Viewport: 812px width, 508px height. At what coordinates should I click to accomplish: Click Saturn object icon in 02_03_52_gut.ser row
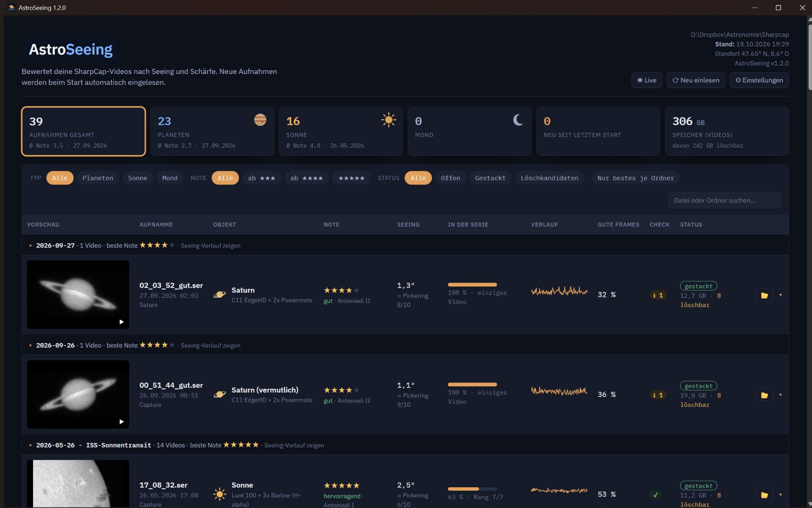tap(219, 294)
